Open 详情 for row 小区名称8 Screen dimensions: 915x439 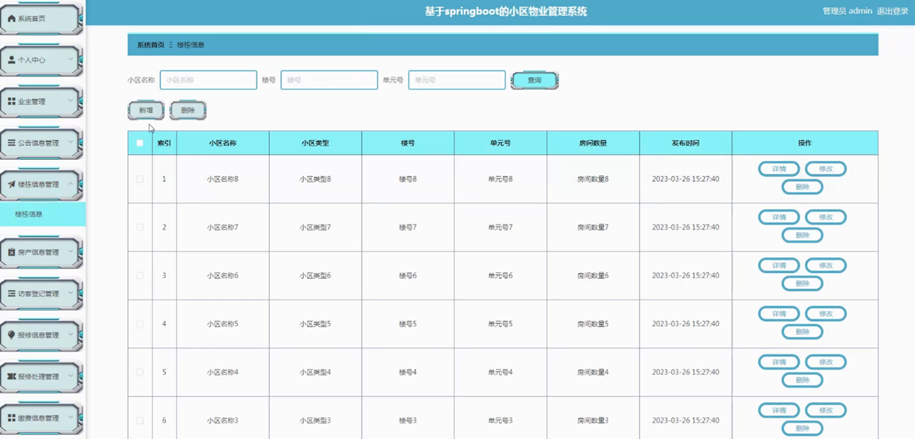pos(779,169)
